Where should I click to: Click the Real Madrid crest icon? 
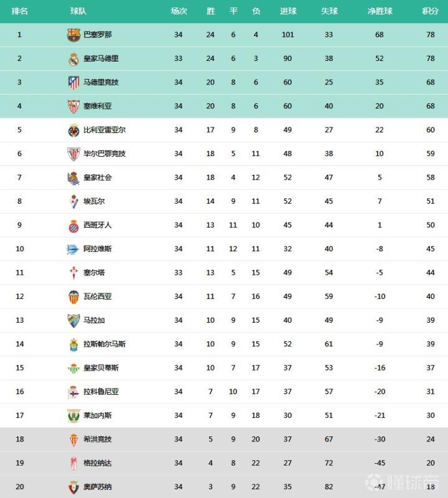[73, 59]
